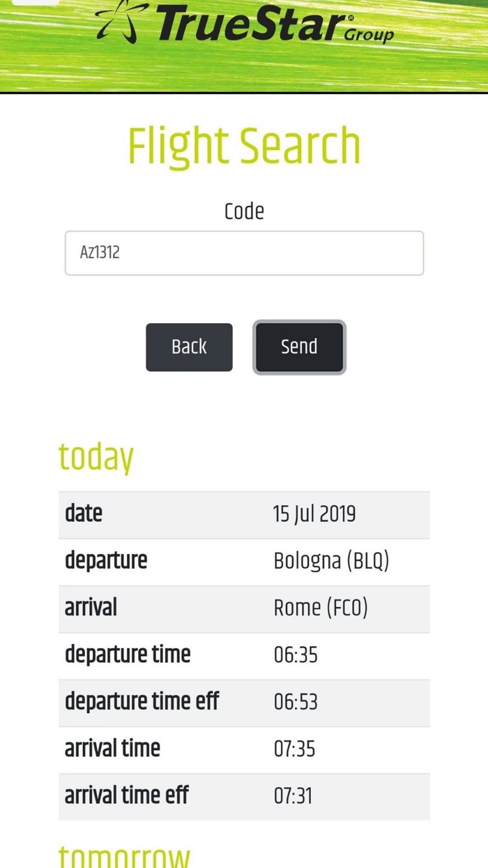Select the tomorrow section heading
488x868 pixels.
pyautogui.click(x=124, y=855)
